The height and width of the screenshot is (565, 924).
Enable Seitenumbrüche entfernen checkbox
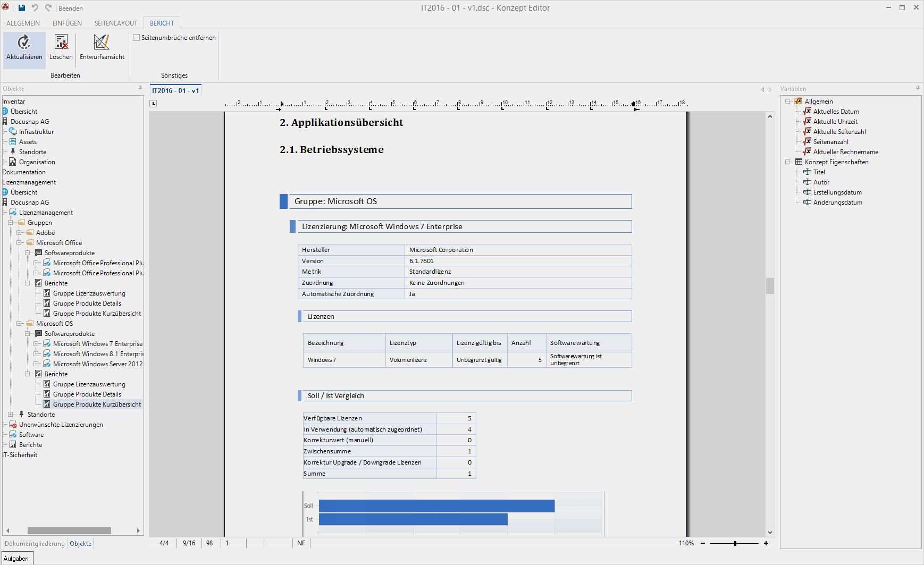[137, 38]
